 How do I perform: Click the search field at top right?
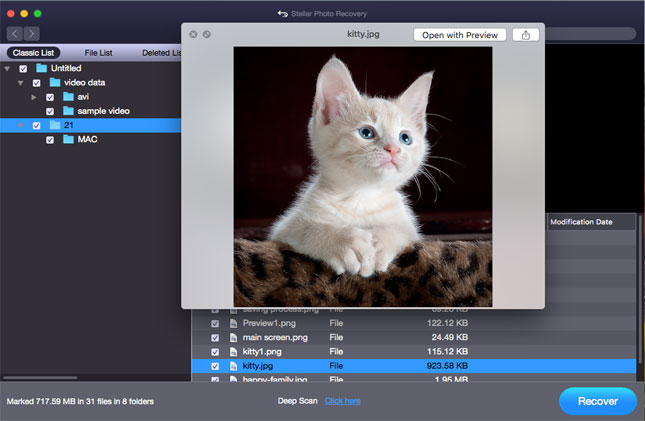click(x=590, y=34)
